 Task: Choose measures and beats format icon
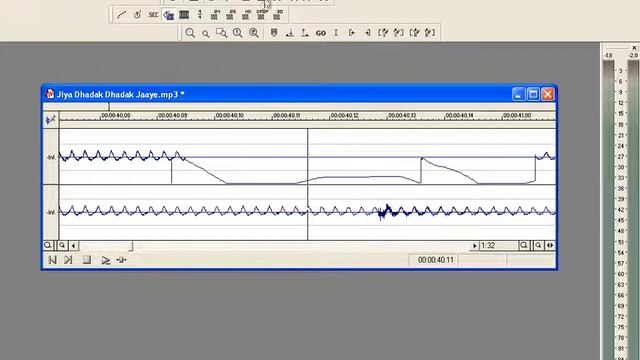pyautogui.click(x=200, y=15)
